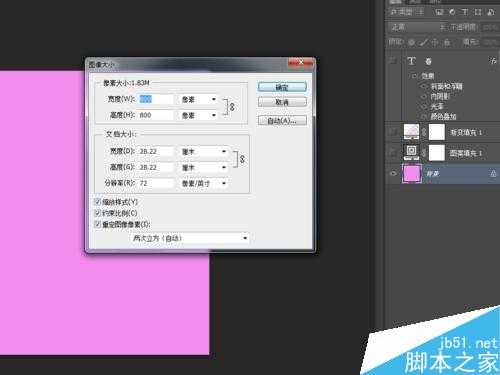Image resolution: width=500 pixels, height=375 pixels.
Task: Click the pixel 高度(H) input showing 800
Action: 156,115
